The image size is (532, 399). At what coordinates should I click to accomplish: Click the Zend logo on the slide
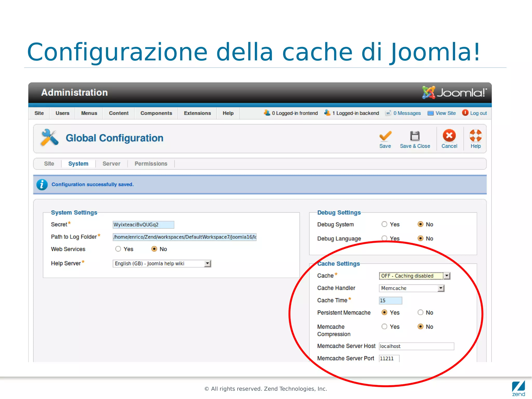pyautogui.click(x=518, y=388)
